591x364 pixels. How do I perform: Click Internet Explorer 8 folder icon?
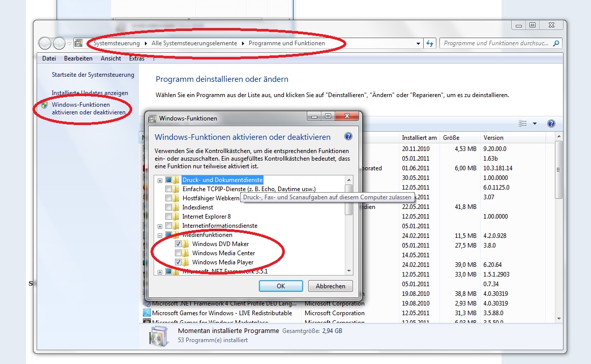click(176, 216)
